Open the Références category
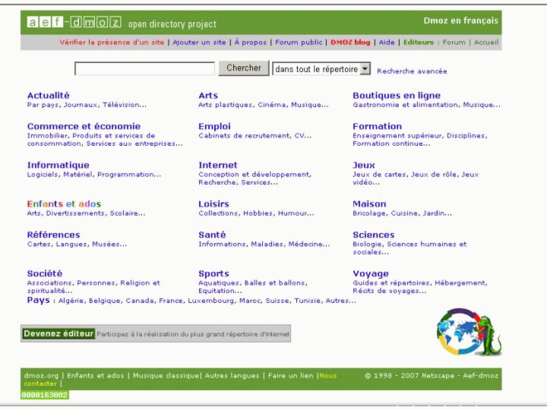The width and height of the screenshot is (547, 410). (53, 234)
